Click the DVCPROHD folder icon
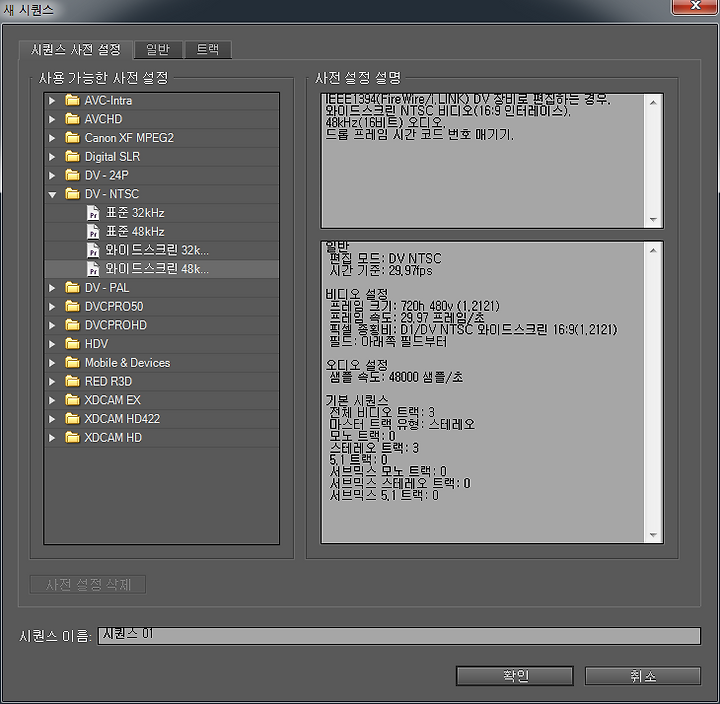 point(72,325)
